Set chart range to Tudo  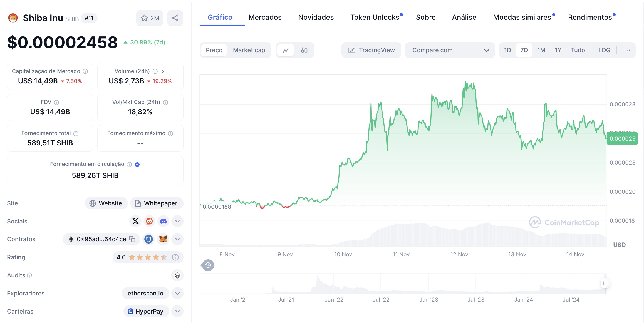[578, 50]
